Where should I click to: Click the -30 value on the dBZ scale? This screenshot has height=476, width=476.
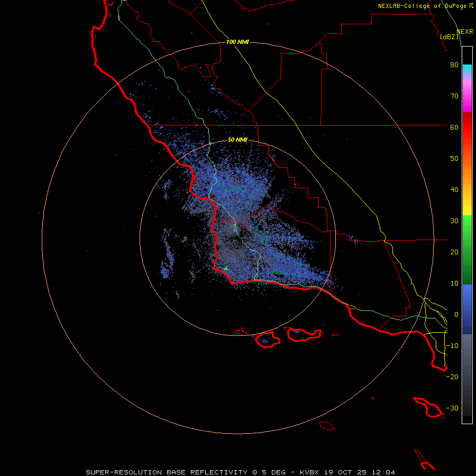pos(452,408)
